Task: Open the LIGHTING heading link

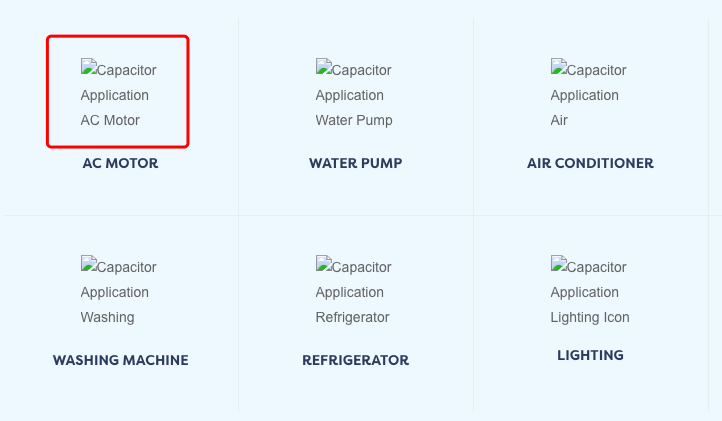Action: (x=590, y=355)
